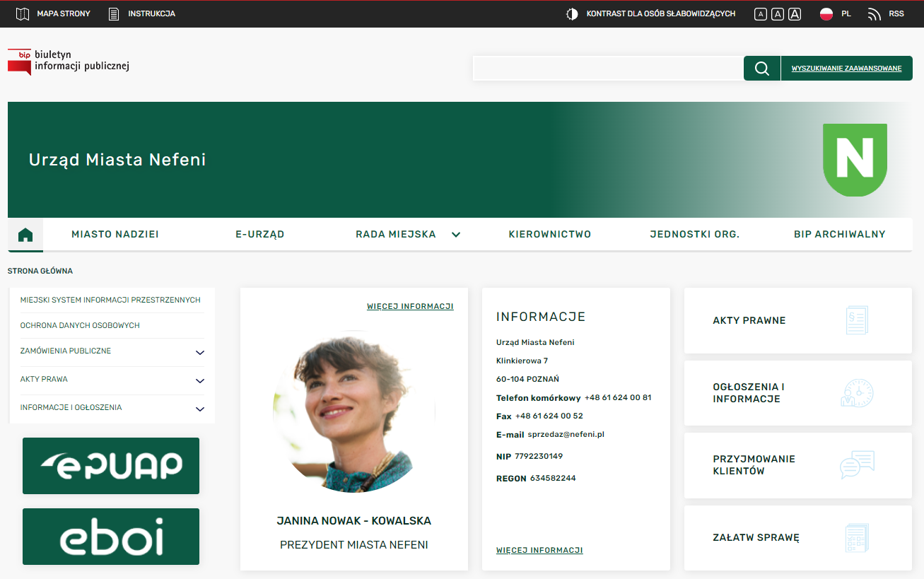Click the Akty prawne card label
This screenshot has height=579, width=924.
749,320
